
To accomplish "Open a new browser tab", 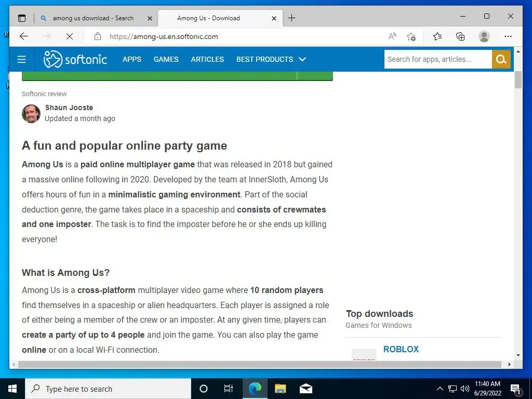I will pos(291,18).
